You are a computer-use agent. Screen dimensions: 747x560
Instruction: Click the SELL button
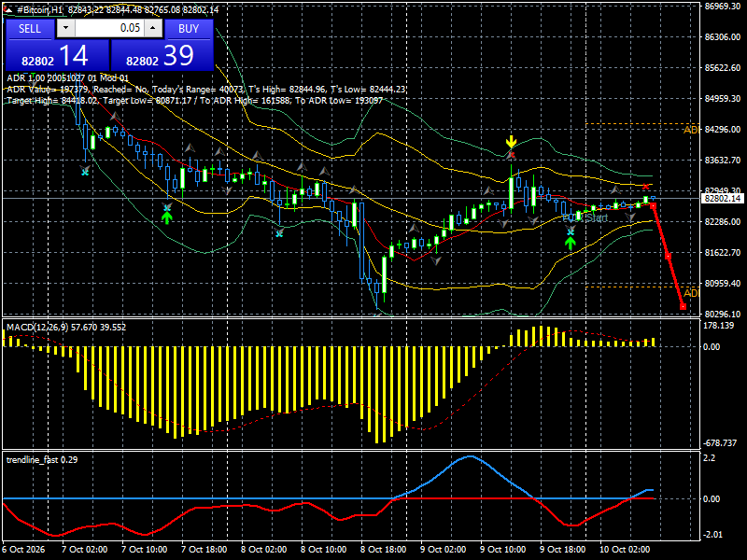coord(30,29)
